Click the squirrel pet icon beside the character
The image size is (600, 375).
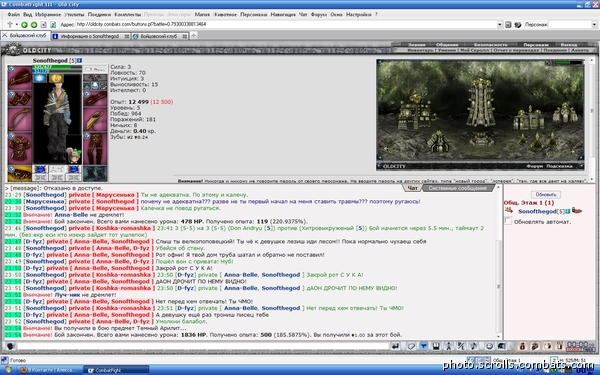click(74, 155)
